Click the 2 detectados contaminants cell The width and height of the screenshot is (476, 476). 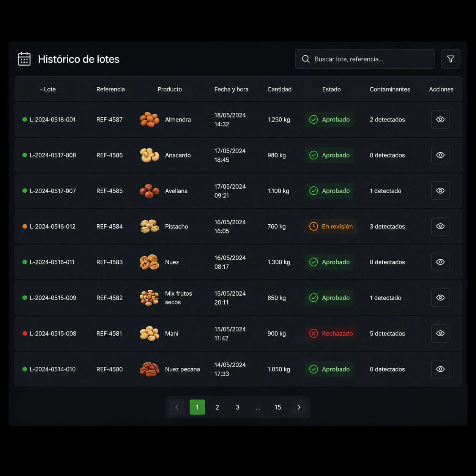coord(387,120)
